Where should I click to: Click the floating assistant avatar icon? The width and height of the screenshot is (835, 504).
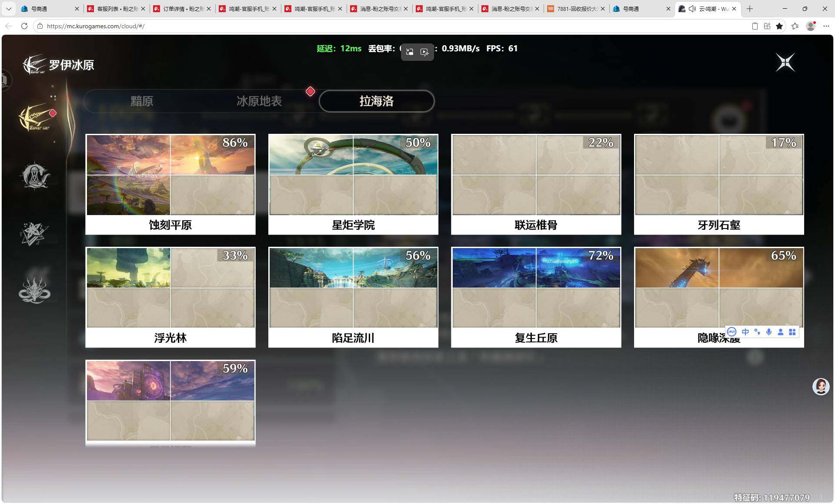tap(821, 386)
